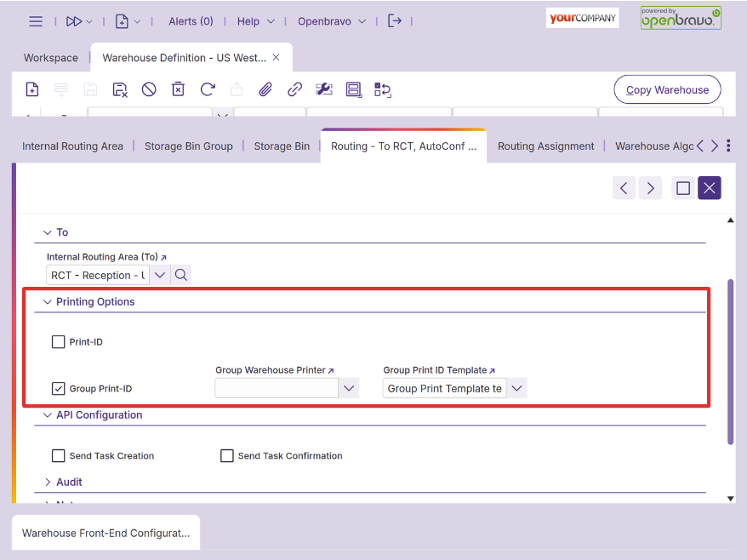Click the Copy Warehouse button
This screenshot has height=560, width=747.
tap(667, 90)
